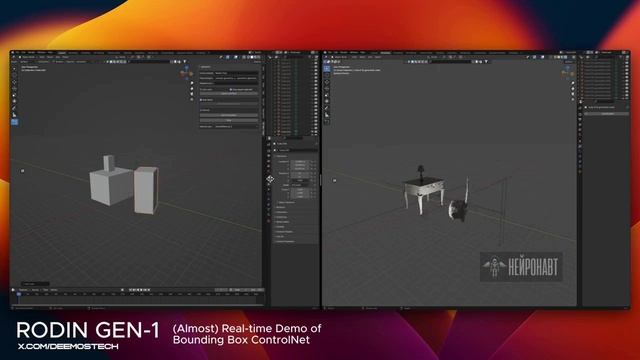Select the Select Box tool in right window toolbar
This screenshot has height=360, width=640.
coord(327,68)
